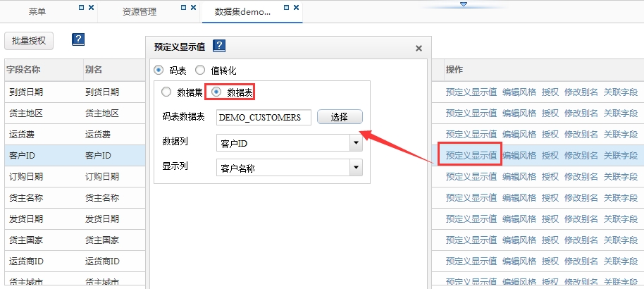Click help icon in 预定义显示值 dialog title
The height and width of the screenshot is (289, 644).
(218, 47)
